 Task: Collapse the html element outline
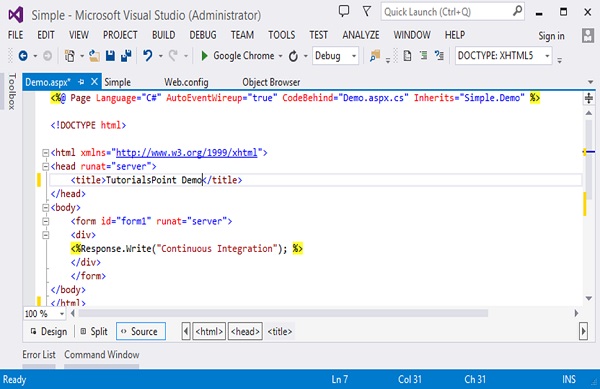pyautogui.click(x=45, y=153)
